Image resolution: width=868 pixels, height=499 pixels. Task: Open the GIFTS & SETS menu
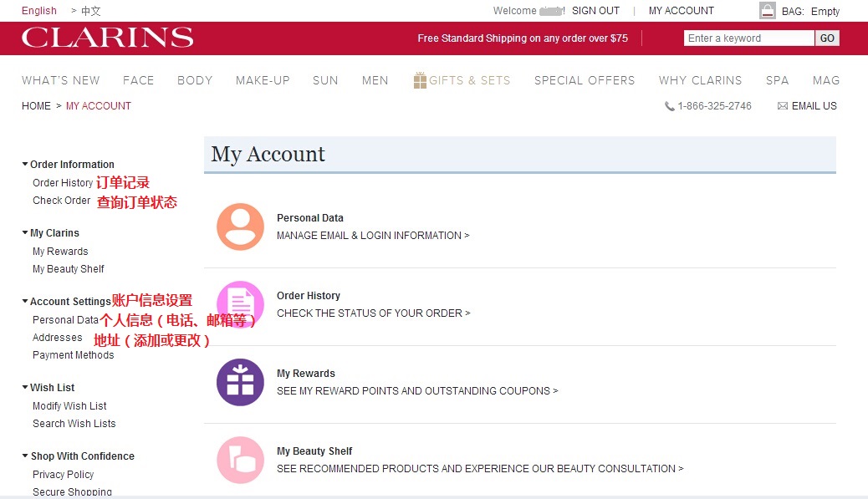tap(469, 80)
